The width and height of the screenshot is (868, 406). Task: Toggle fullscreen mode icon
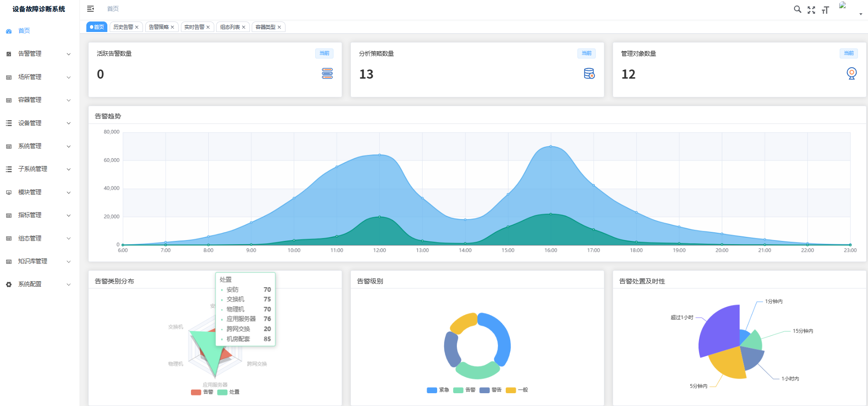pos(811,10)
